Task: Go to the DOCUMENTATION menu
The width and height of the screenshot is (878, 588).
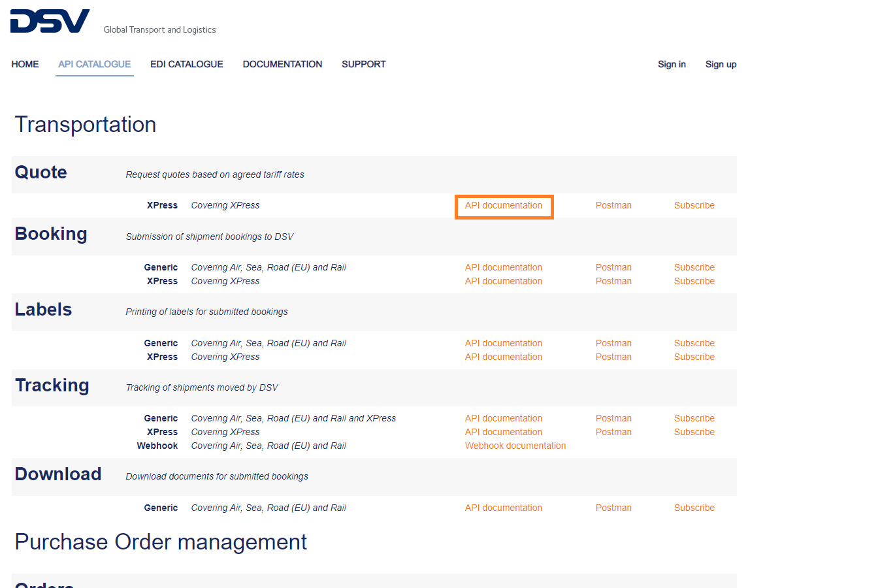Action: pyautogui.click(x=282, y=64)
